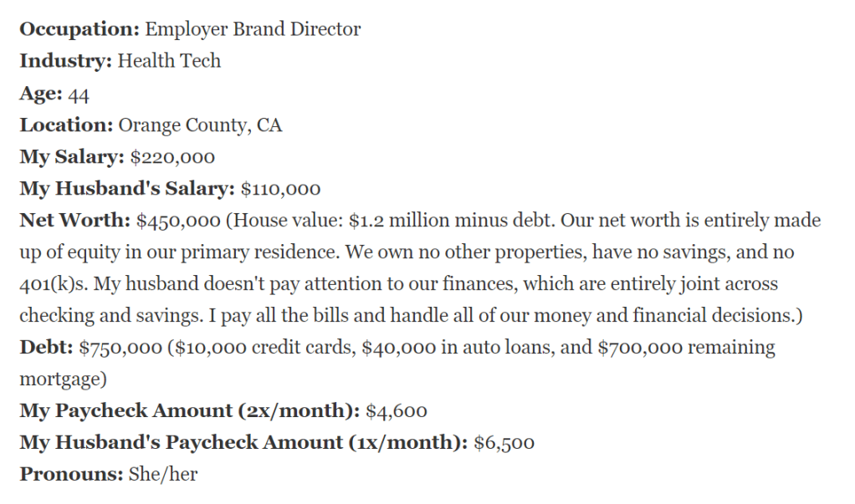Click the "$110,000" salary amount

280,189
